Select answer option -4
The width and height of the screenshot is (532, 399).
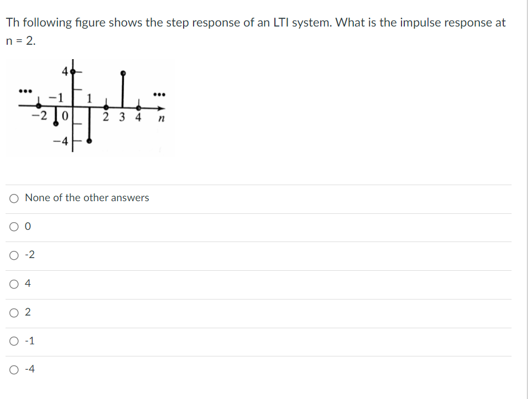point(13,369)
